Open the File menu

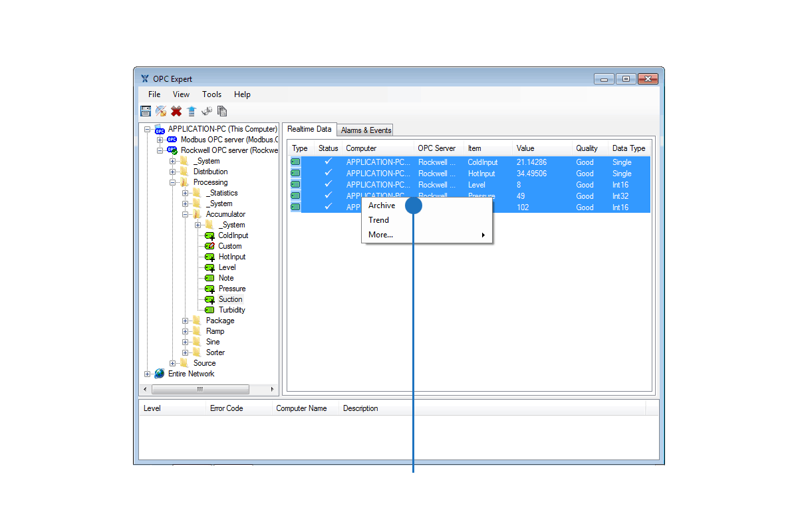point(154,94)
